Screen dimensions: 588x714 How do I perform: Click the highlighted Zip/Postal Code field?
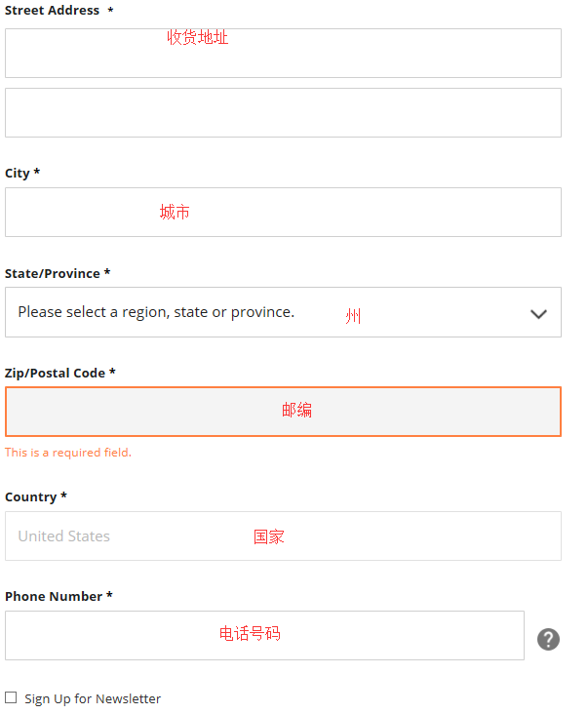coord(283,412)
